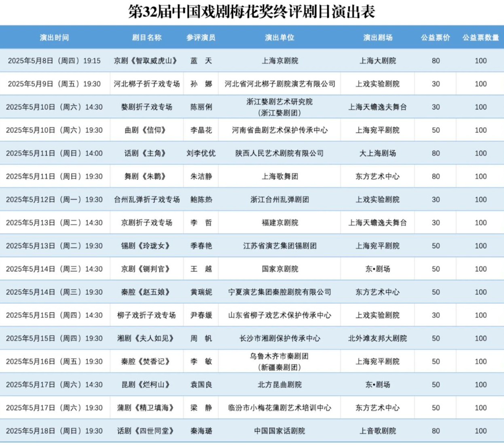Select the 上音歌剧院 venue cell

point(377,431)
